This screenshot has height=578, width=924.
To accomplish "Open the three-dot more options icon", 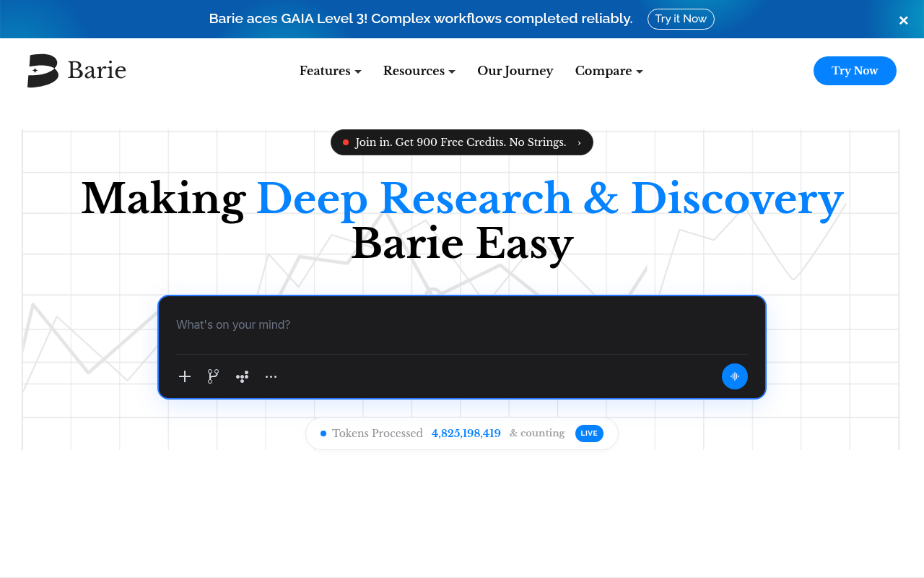I will point(271,376).
